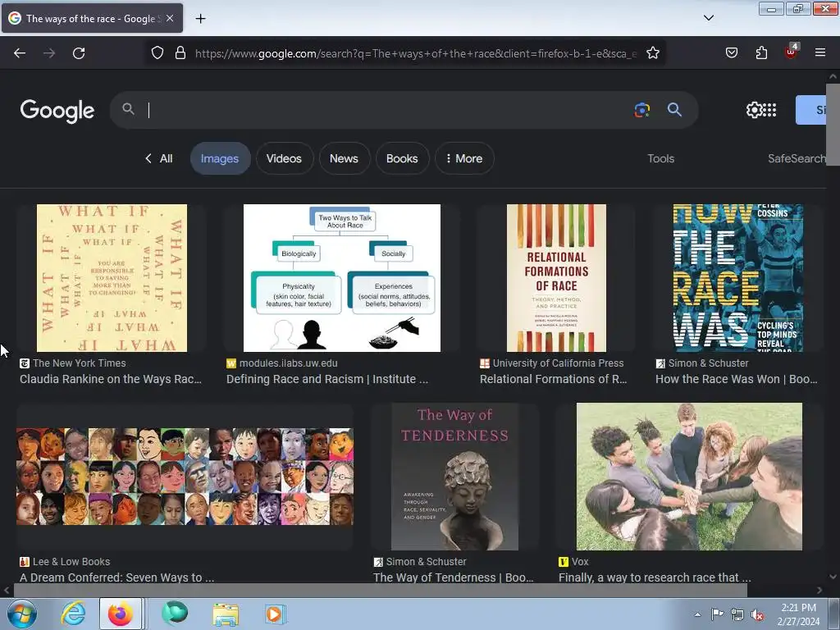Screen dimensions: 840x630
Task: View site security padlock info
Action: click(180, 53)
